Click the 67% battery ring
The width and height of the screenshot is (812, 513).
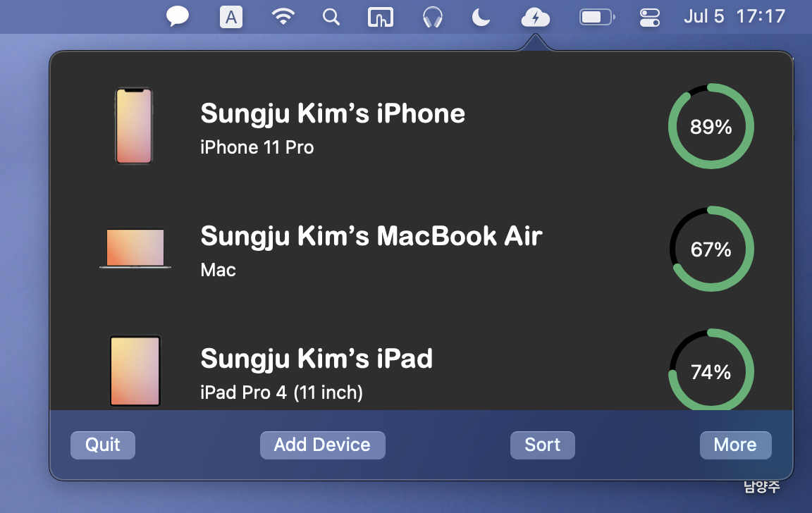click(711, 249)
